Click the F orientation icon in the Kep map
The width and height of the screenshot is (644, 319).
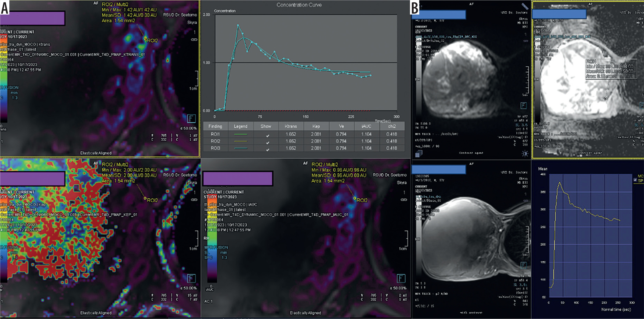pyautogui.click(x=191, y=278)
